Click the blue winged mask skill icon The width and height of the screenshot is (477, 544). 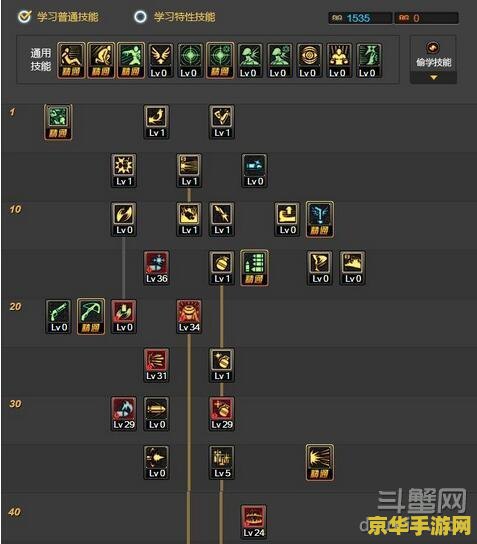pos(320,219)
